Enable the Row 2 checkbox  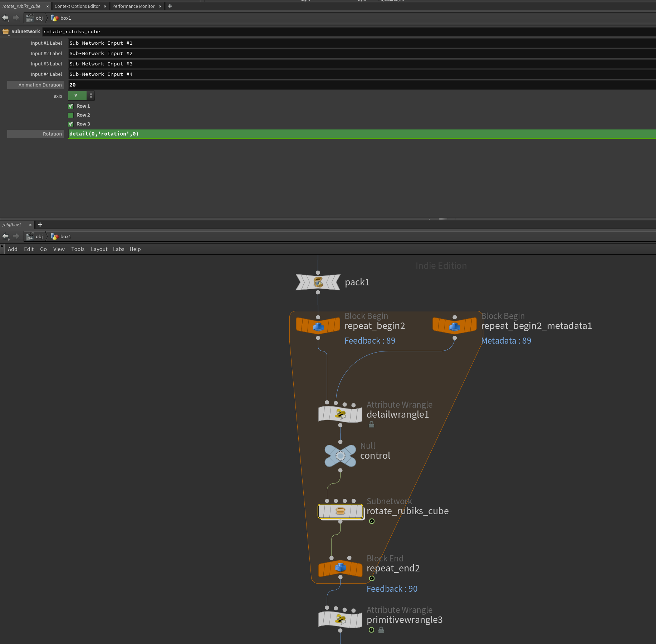(71, 115)
